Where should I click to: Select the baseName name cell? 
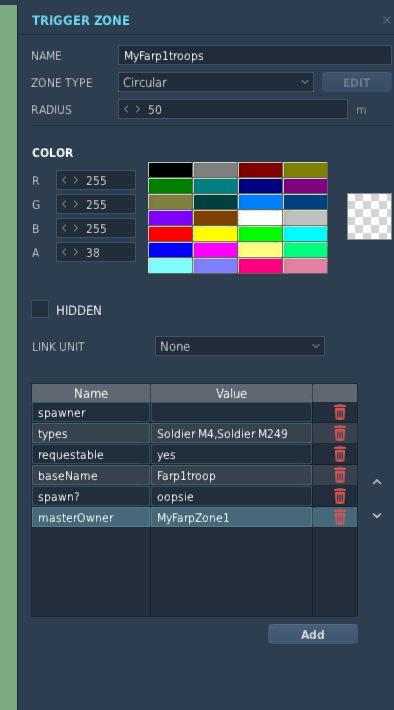pos(91,475)
